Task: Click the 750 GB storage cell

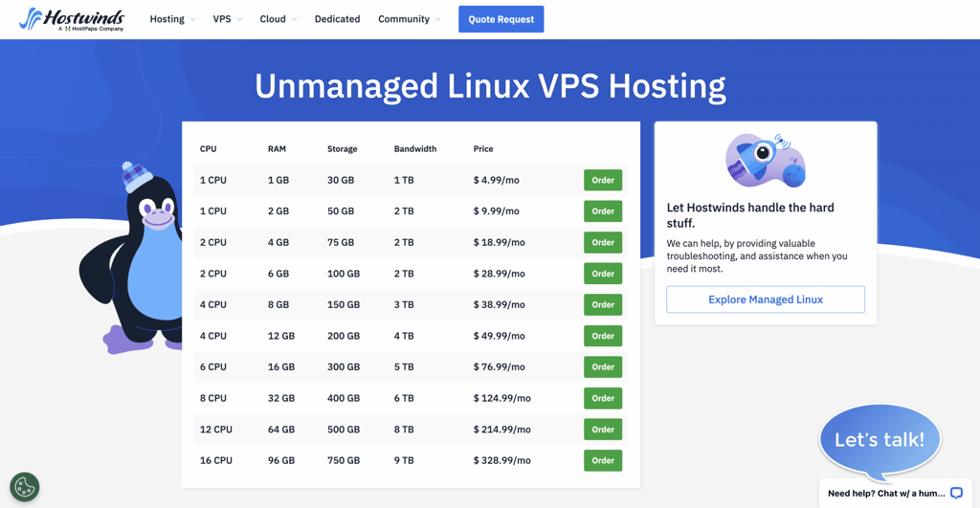Action: pos(344,460)
